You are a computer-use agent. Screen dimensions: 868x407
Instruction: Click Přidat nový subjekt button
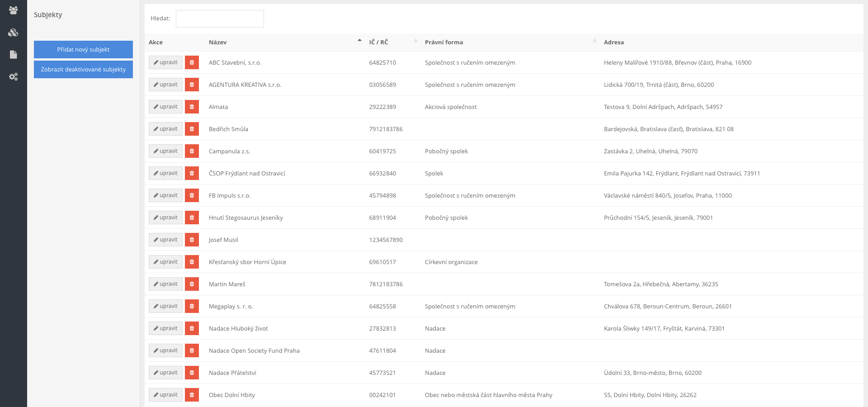click(83, 49)
